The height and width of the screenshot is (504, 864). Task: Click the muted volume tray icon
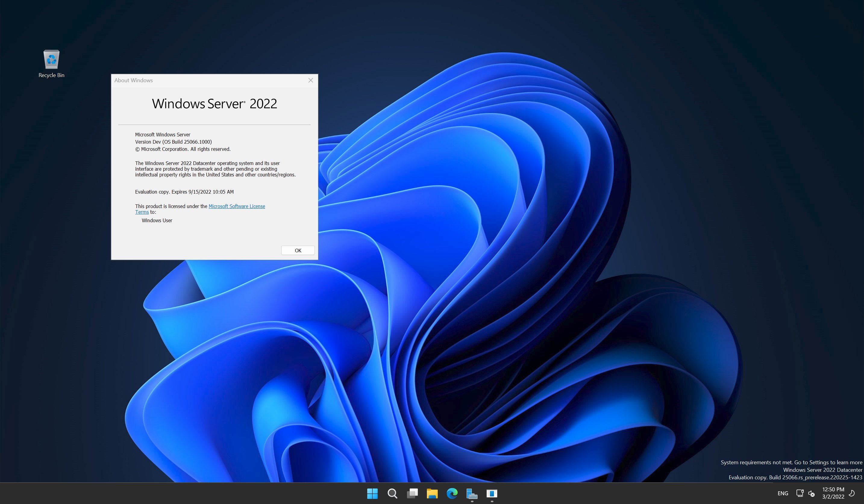[x=811, y=493]
